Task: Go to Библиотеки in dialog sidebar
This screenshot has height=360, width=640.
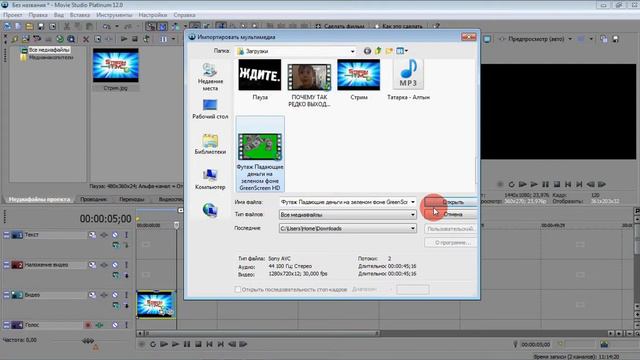Action: click(210, 144)
